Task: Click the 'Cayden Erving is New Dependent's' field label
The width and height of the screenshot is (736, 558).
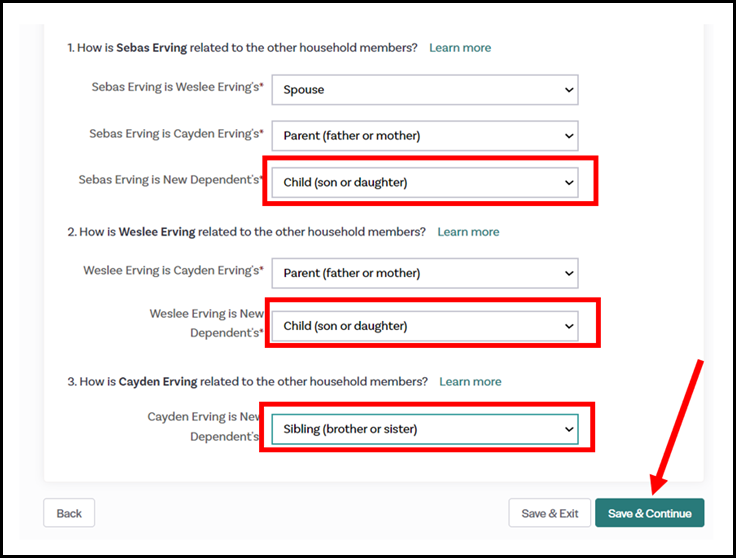Action: 204,426
